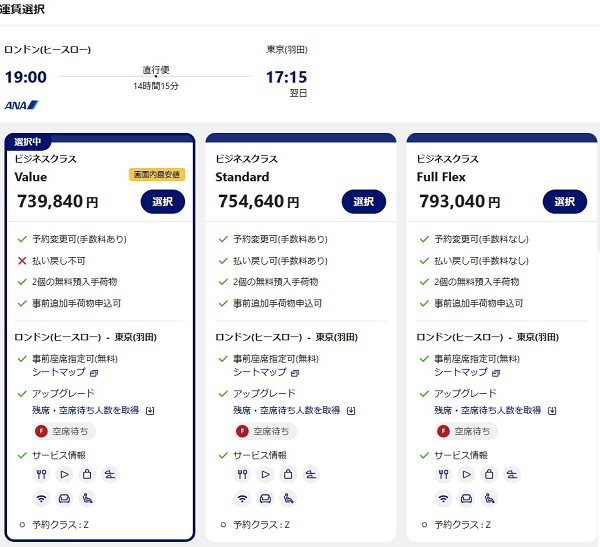600x547 pixels.
Task: Click the 空席待ち badge in the Standard card
Action: [265, 432]
